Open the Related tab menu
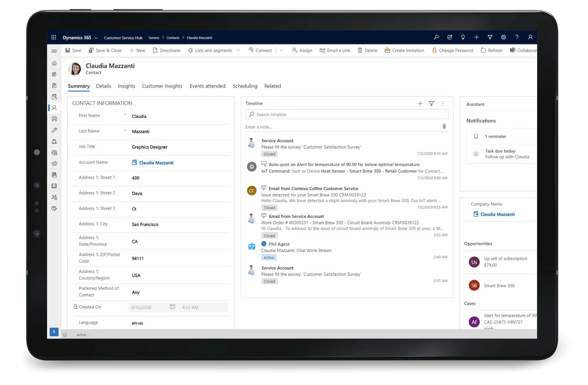 click(273, 86)
